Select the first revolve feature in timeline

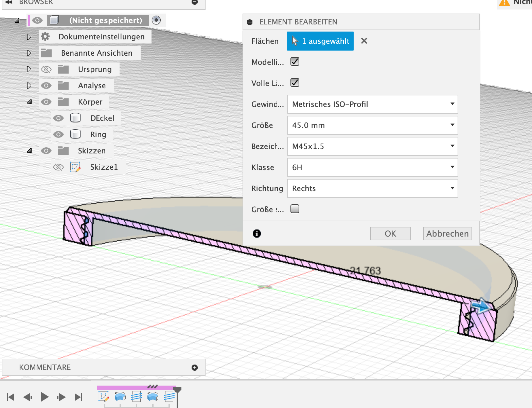point(120,396)
